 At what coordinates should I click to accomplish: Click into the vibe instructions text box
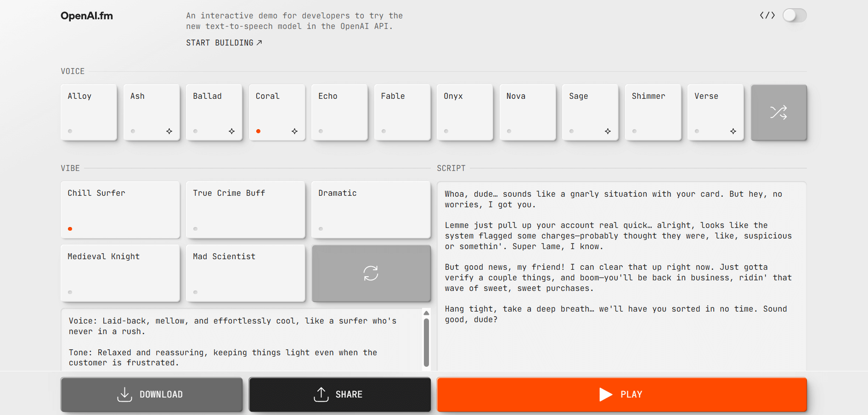click(241, 340)
